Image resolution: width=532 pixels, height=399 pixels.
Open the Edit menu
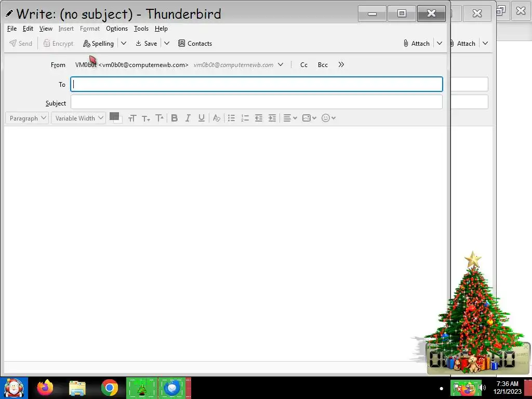[28, 29]
